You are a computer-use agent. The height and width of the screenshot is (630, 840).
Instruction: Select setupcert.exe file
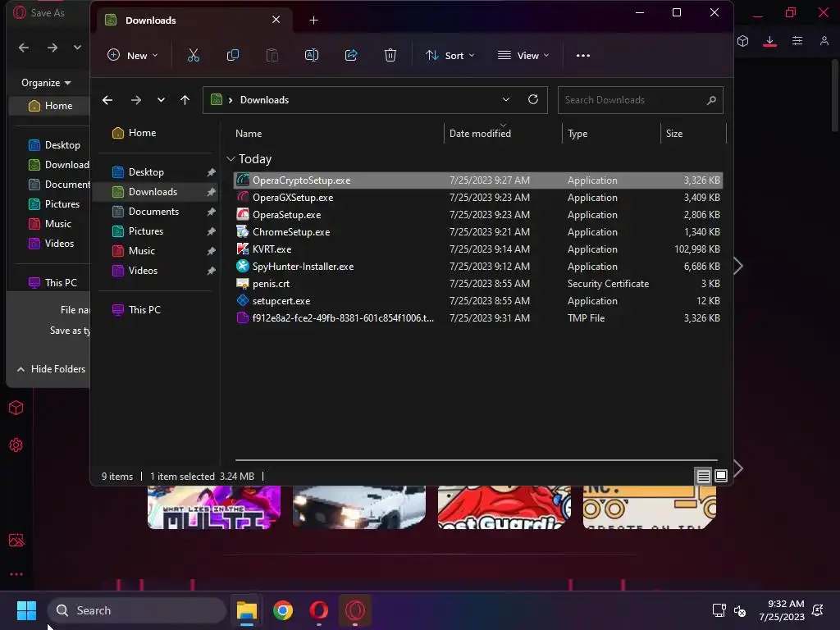[x=478, y=300]
